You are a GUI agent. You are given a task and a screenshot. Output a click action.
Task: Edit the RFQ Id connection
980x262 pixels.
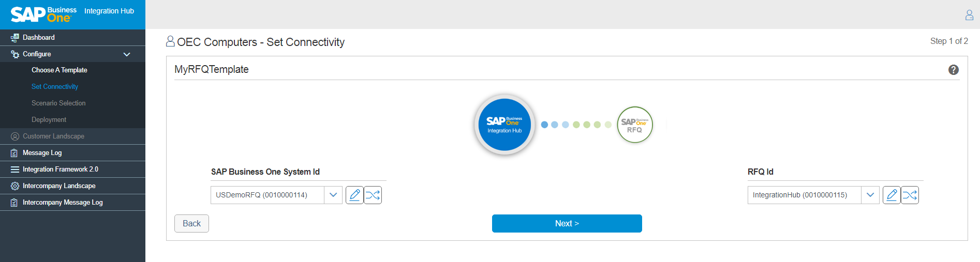[892, 195]
